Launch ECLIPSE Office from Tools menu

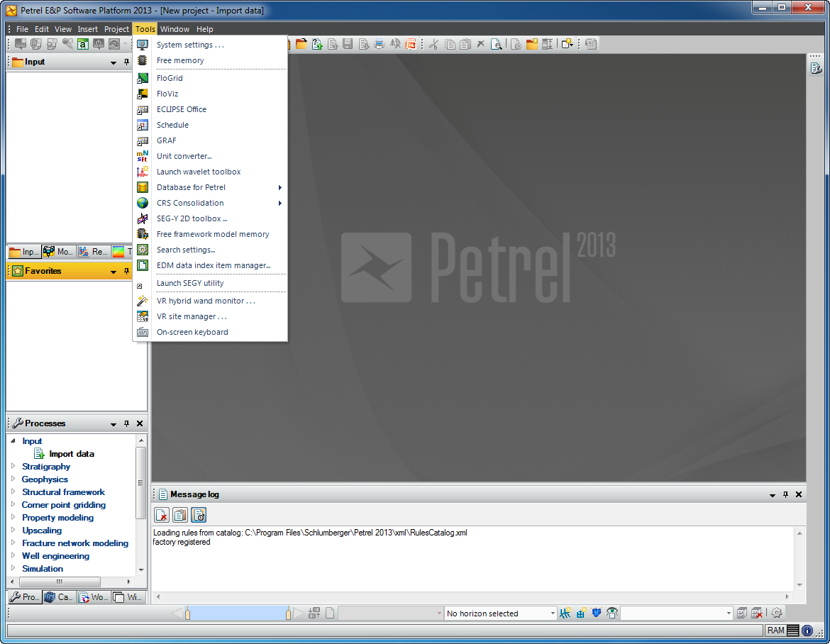click(210, 109)
